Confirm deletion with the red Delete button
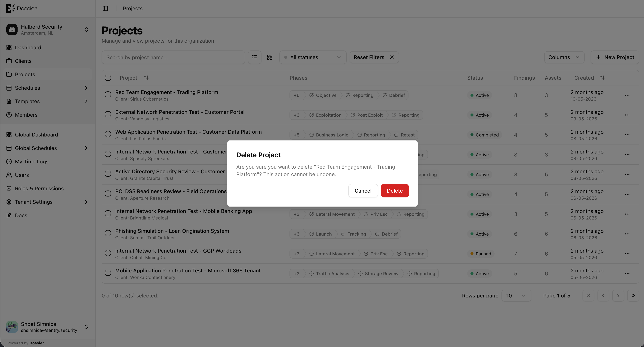This screenshot has width=644, height=347. click(x=395, y=191)
